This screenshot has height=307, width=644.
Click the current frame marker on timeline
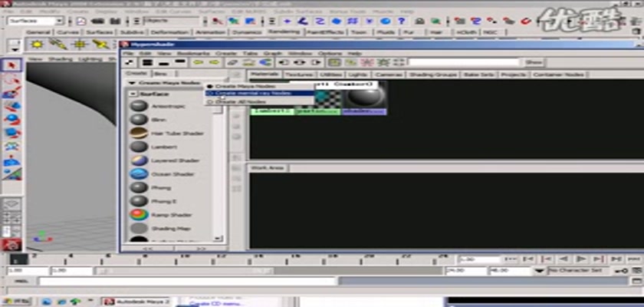click(x=19, y=259)
